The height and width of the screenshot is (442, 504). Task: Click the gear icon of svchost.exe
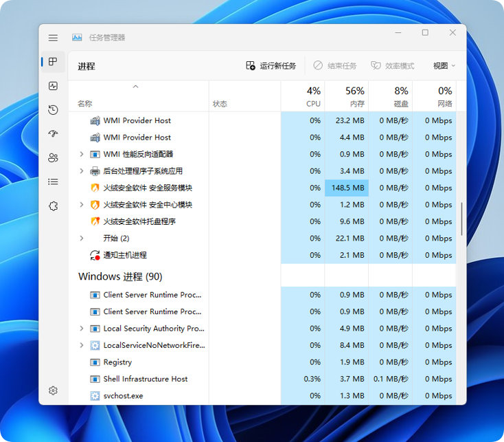tap(95, 396)
